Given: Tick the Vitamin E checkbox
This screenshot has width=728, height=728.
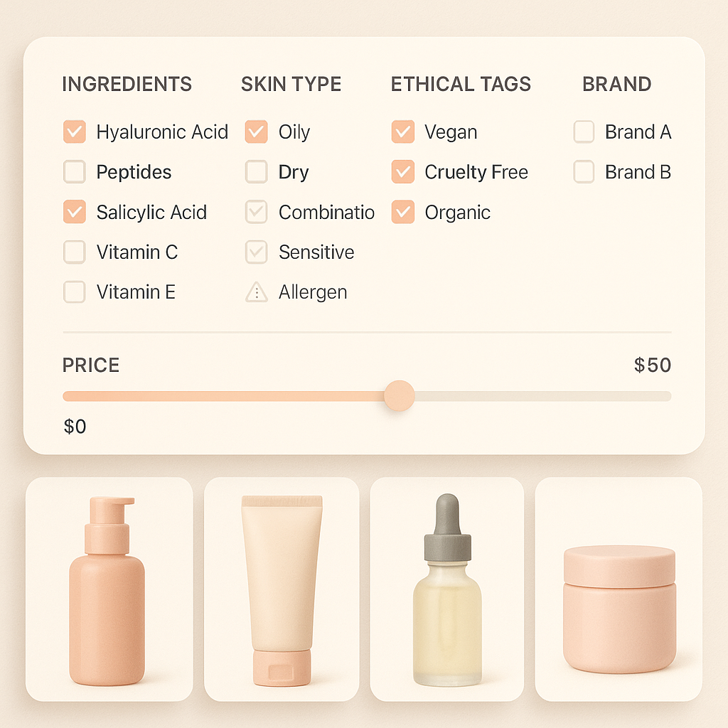Looking at the screenshot, I should (x=74, y=292).
